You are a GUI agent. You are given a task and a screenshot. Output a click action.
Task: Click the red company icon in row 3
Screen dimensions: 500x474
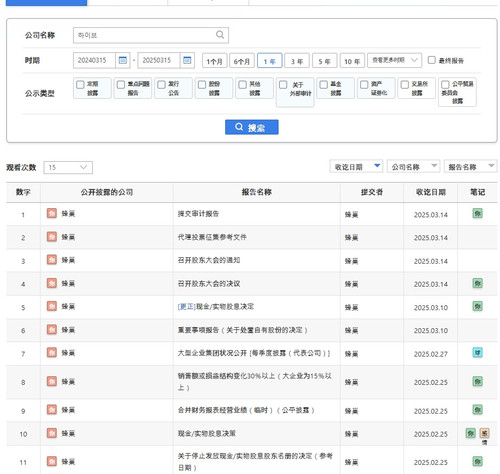pos(52,260)
